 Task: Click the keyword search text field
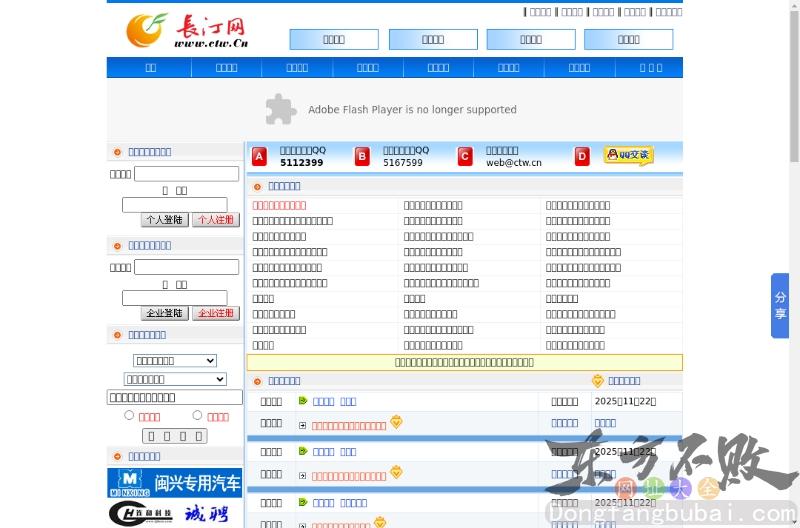click(174, 397)
